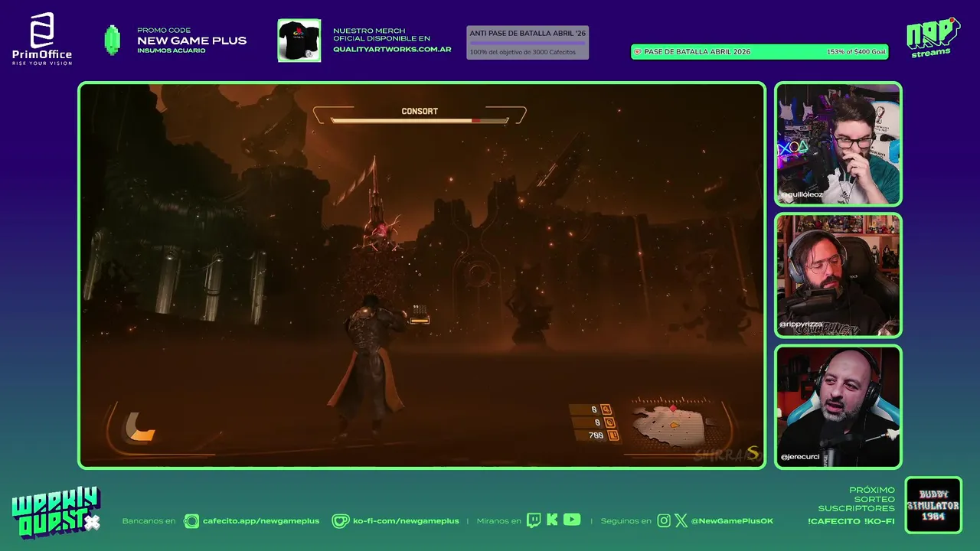The width and height of the screenshot is (980, 551).
Task: Click the "!CAFECITO !KO-FI" command text
Action: (851, 521)
